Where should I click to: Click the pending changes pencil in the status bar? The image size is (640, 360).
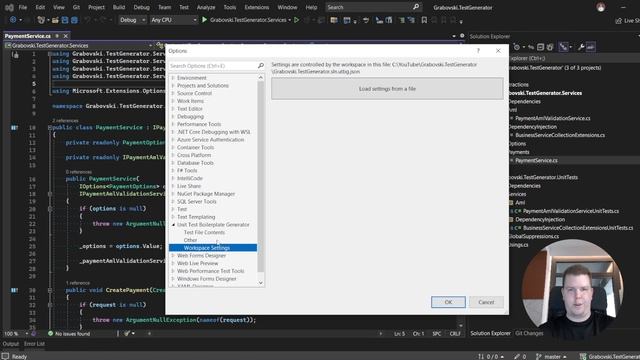click(x=520, y=356)
